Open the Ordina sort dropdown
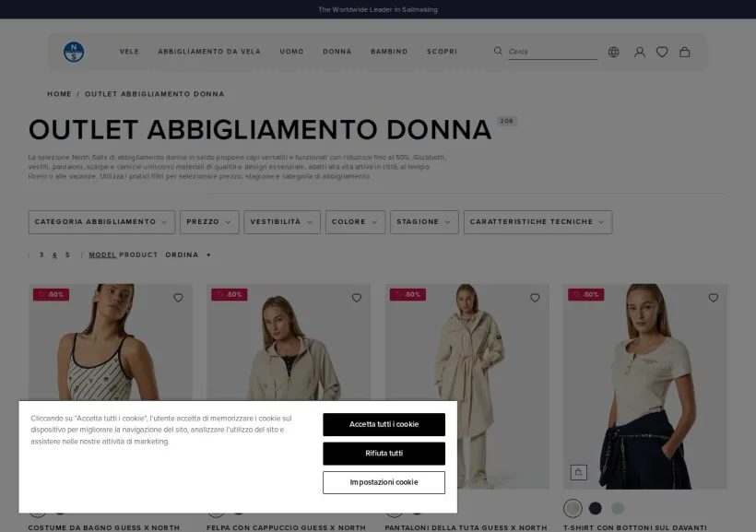Screen dimensions: 756x532 coord(188,254)
